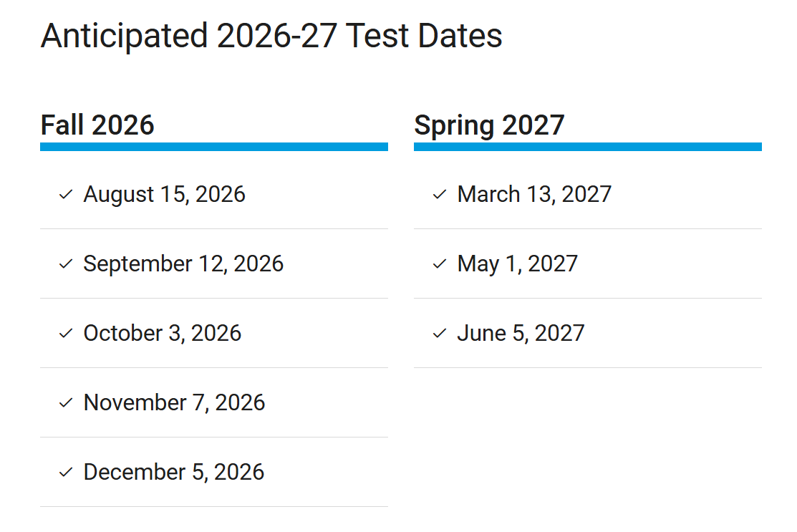Choose the June 5, 2027 test date
This screenshot has height=532, width=797.
tap(521, 333)
